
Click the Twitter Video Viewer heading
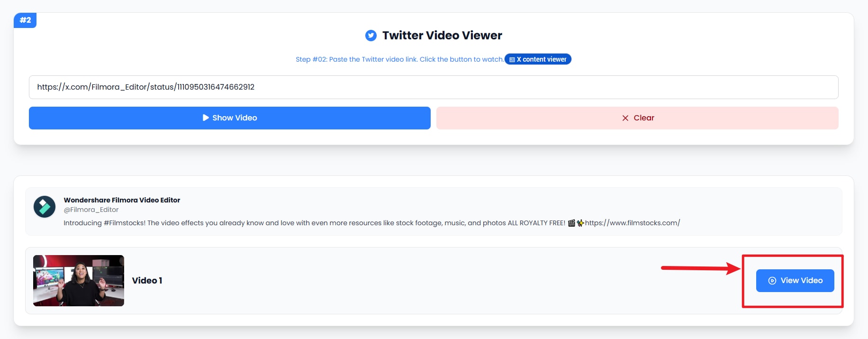click(x=442, y=36)
